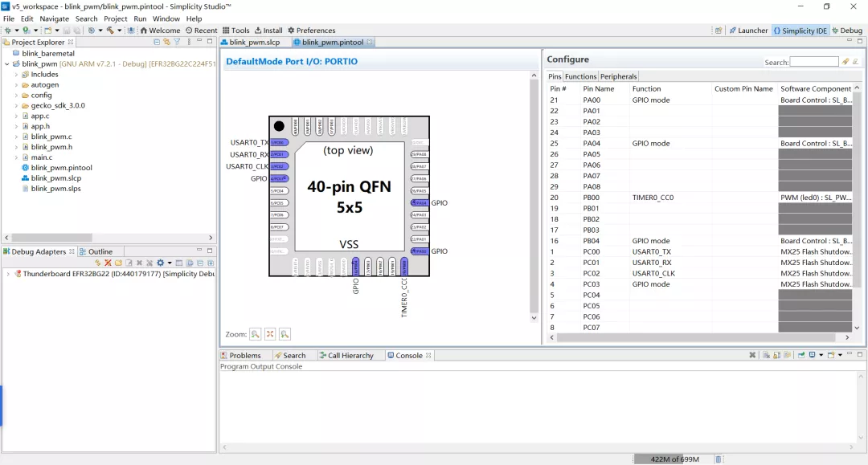This screenshot has width=868, height=465.
Task: Click the refresh adapters icon in Debug Adapters
Action: (x=97, y=263)
